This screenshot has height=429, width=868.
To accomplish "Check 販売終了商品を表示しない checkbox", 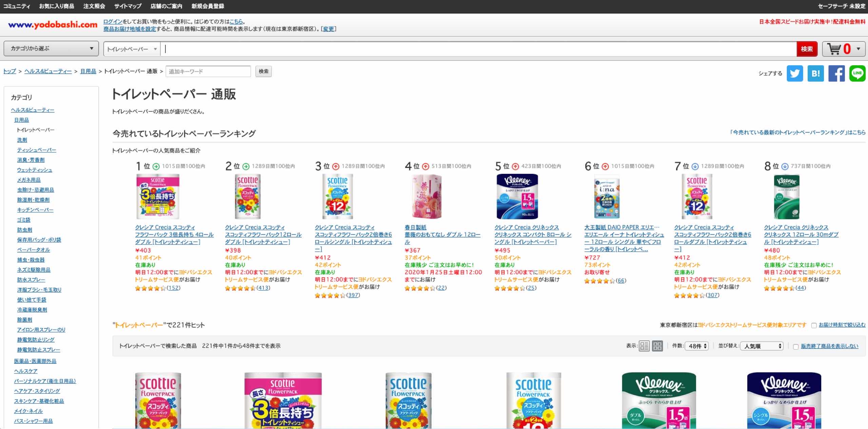I will point(796,347).
